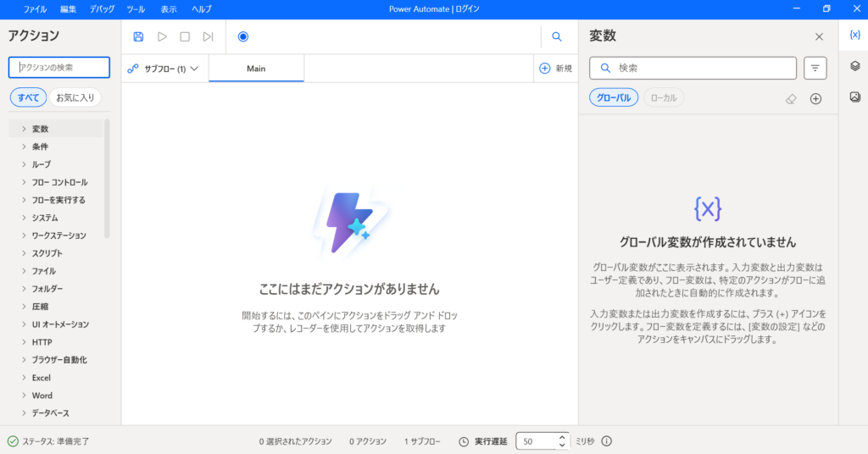Start the recorder with the circle icon
This screenshot has width=868, height=454.
click(243, 36)
